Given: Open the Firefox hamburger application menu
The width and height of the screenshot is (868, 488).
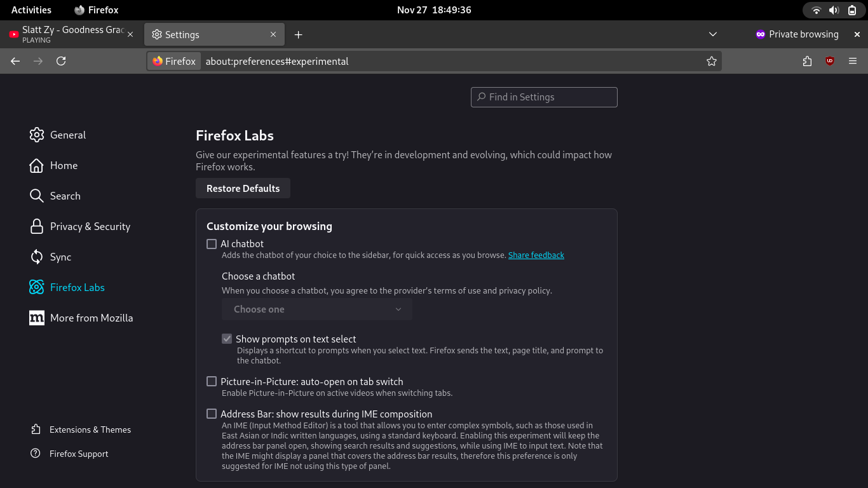Looking at the screenshot, I should click(x=853, y=61).
